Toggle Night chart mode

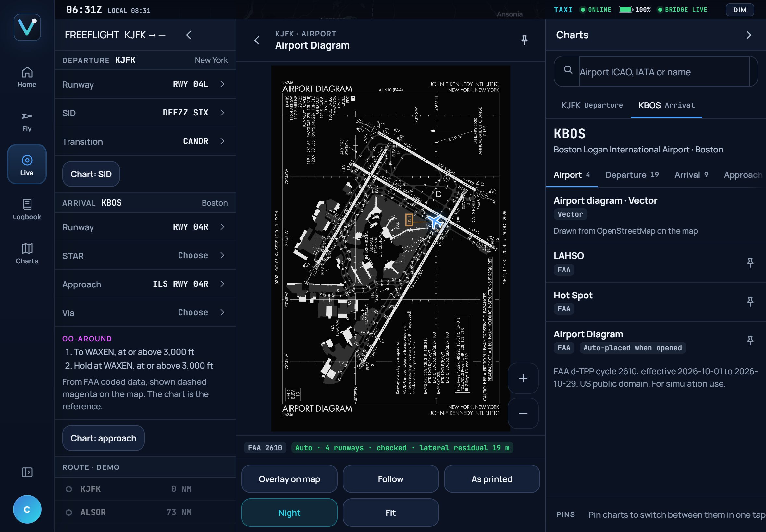point(289,513)
